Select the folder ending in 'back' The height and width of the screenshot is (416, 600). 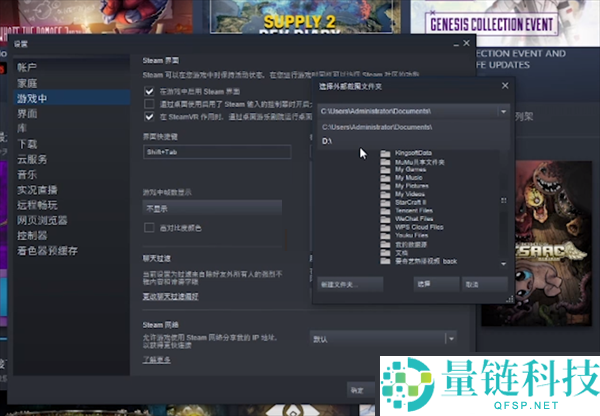coord(385,261)
